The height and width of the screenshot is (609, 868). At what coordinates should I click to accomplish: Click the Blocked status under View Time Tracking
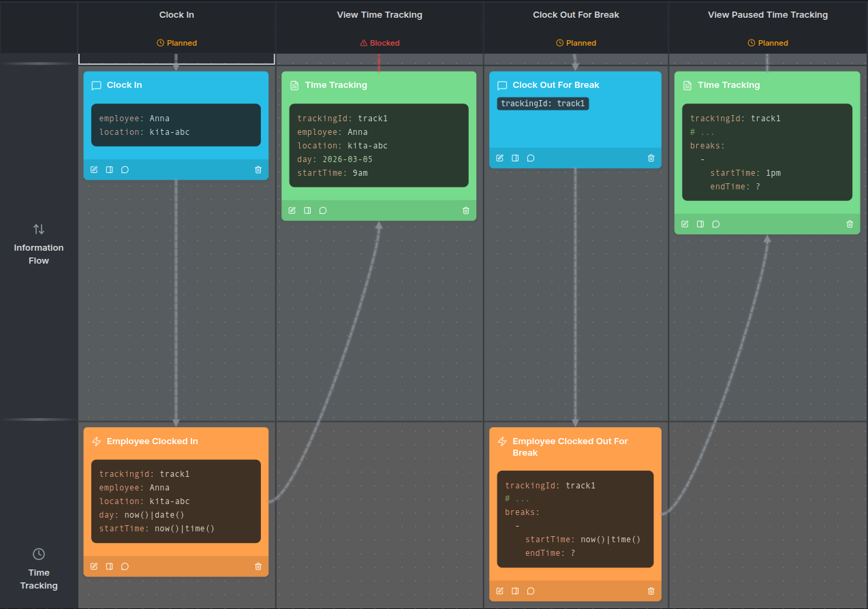(379, 43)
